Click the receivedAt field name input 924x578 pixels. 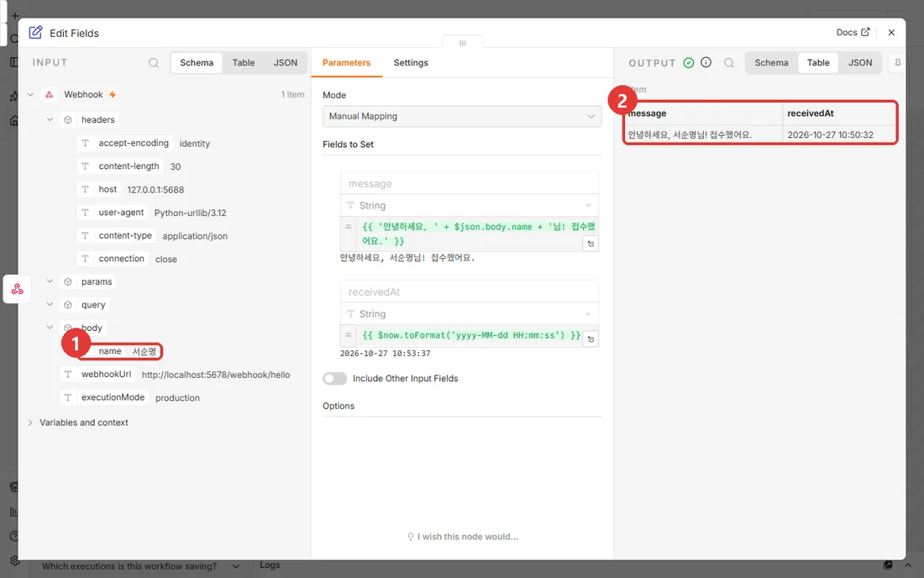(469, 292)
